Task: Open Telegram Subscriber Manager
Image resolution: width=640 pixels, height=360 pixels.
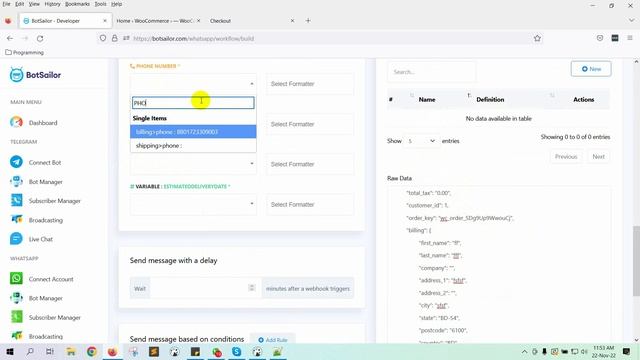Action: pos(54,201)
